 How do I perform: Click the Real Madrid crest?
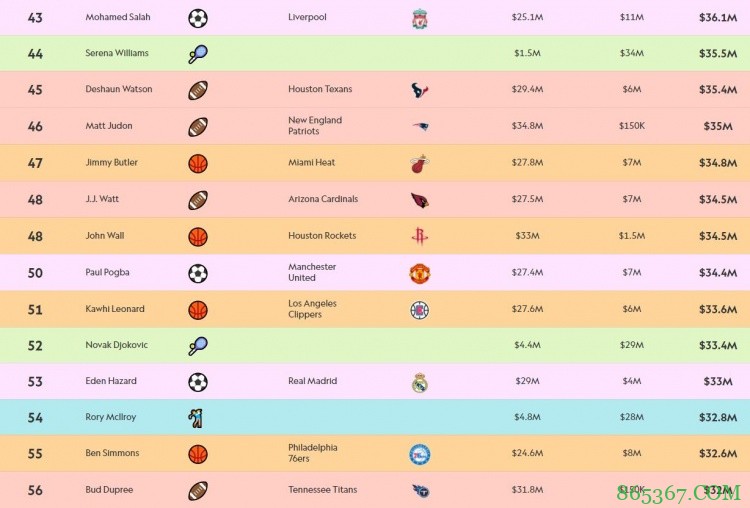coord(419,382)
